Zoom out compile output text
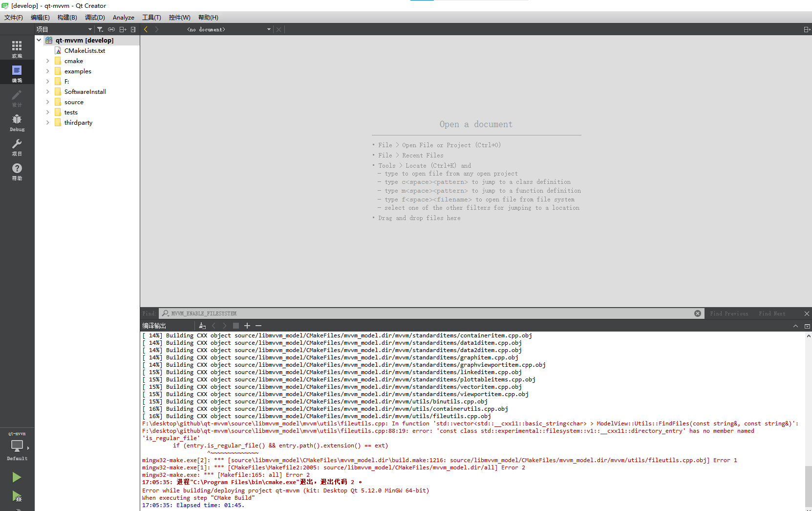 [x=258, y=326]
